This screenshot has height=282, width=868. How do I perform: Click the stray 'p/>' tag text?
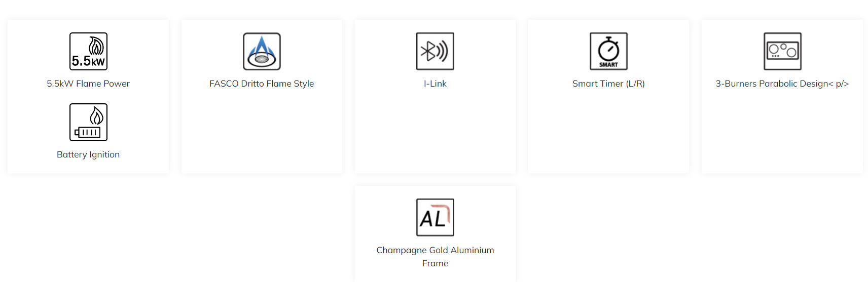pyautogui.click(x=842, y=84)
